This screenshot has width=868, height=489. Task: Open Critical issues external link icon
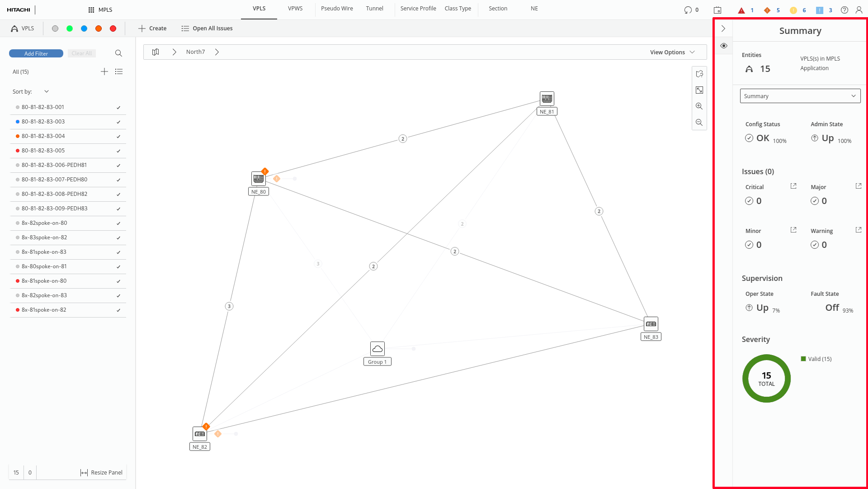coord(793,186)
